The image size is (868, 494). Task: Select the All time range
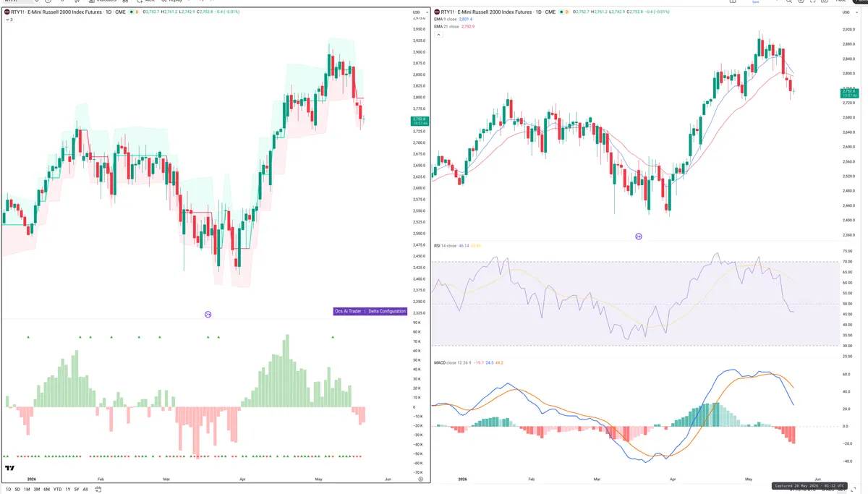click(x=85, y=490)
